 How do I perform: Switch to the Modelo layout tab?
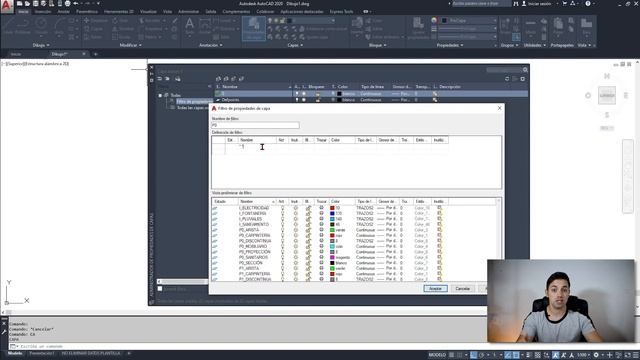15,353
